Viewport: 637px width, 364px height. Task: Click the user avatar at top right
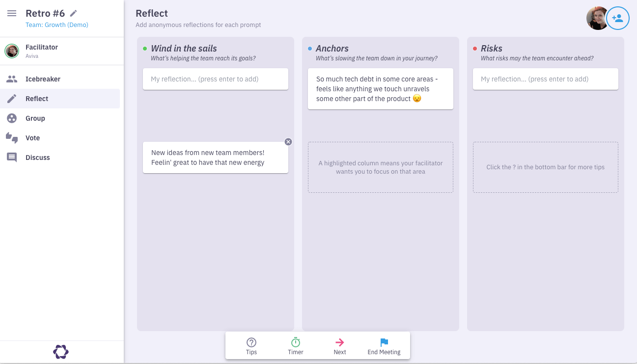[597, 19]
